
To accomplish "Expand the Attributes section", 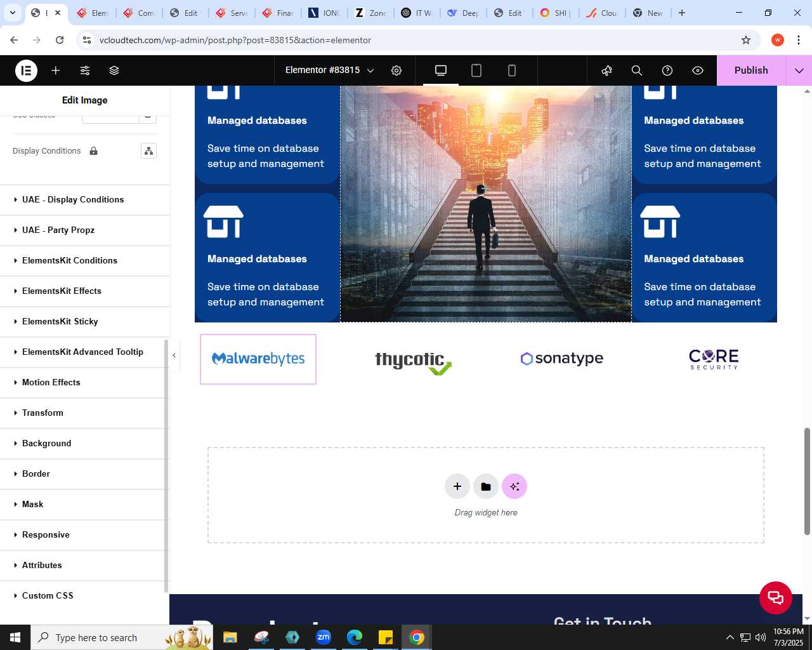I will (x=85, y=565).
